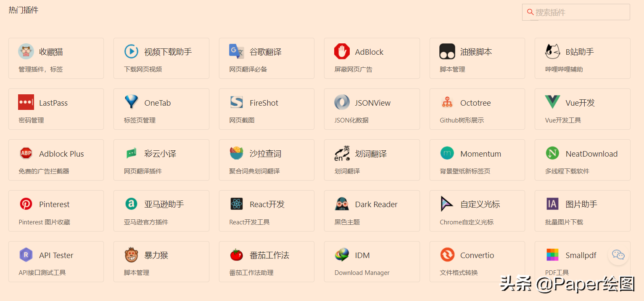Open the 视频下载助手 title link
644x301 pixels.
[168, 52]
